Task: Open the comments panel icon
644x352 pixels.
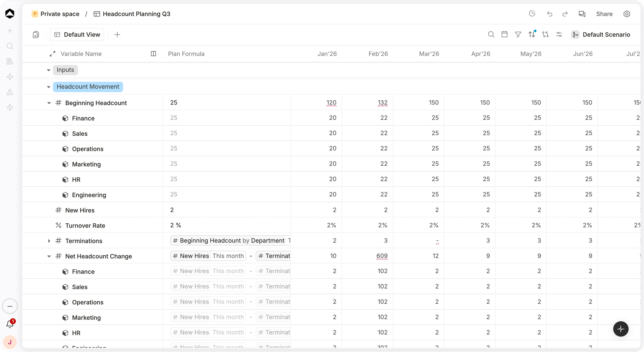Action: pos(582,14)
